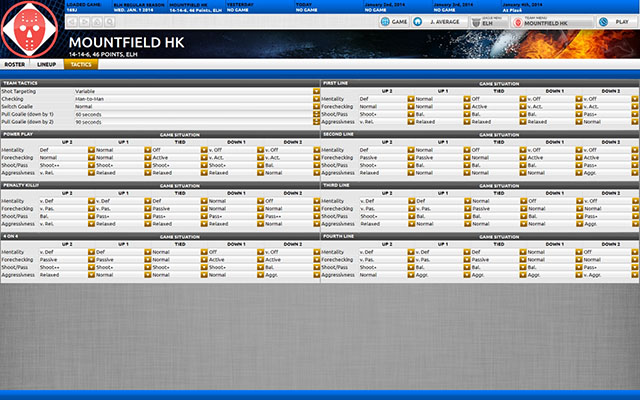Click the PENALTY KILL section header
Screen dimensions: 640x400
click(160, 185)
